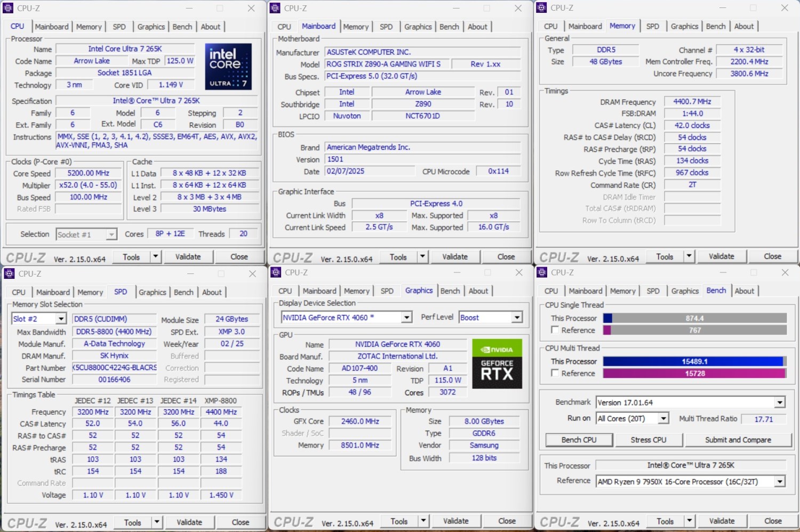
Task: Click CPU-Z app icon in CPU window title bar
Action: pos(8,8)
